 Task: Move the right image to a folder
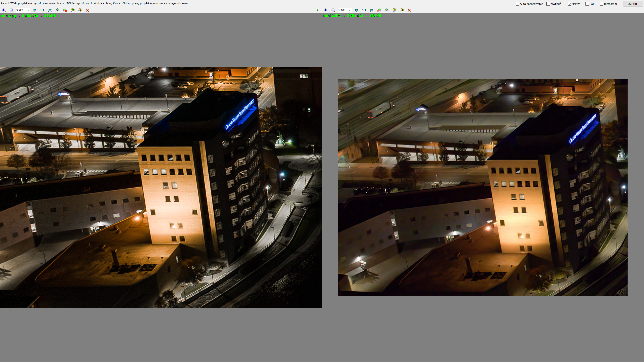[402, 10]
